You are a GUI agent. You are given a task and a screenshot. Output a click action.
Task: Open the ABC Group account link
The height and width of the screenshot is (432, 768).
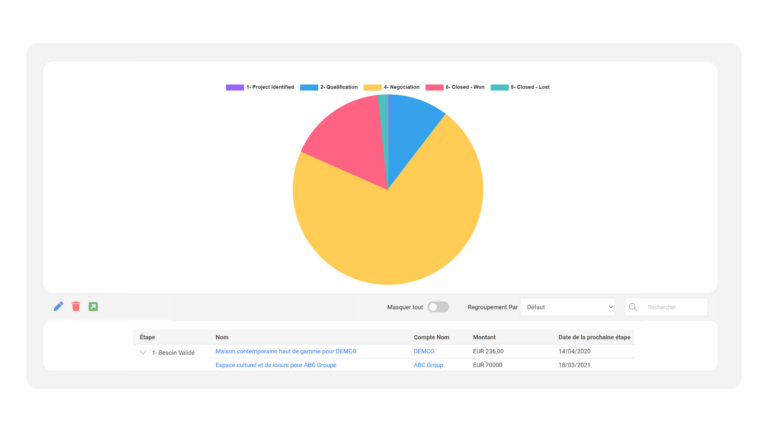(x=428, y=365)
